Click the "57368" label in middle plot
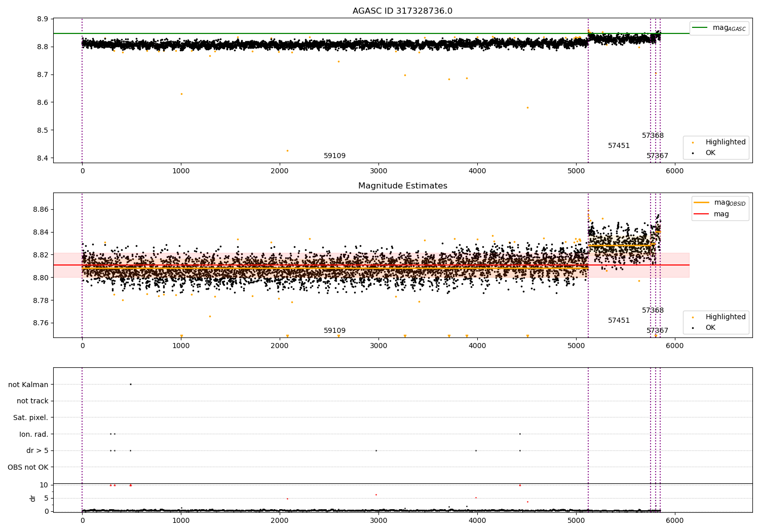 pos(653,311)
